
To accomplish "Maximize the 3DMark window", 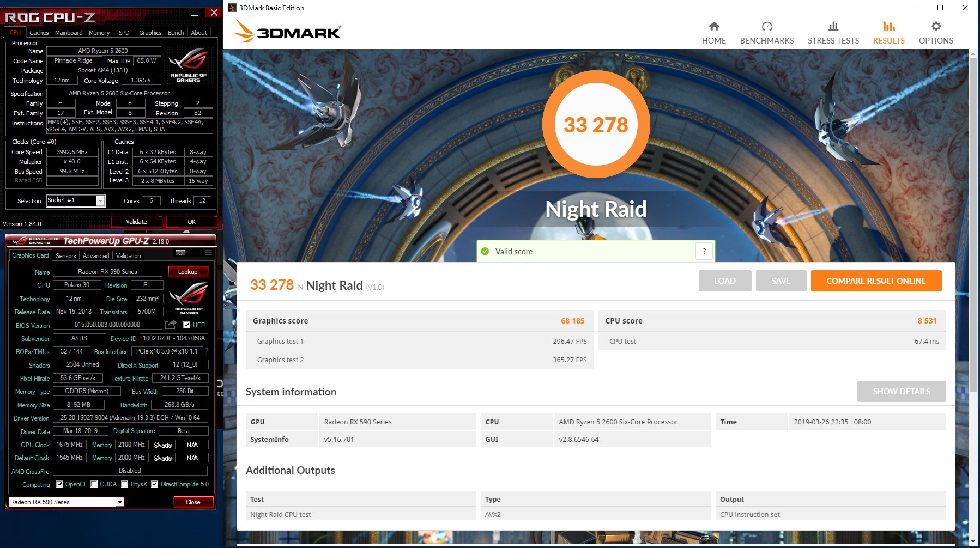I will coord(940,8).
